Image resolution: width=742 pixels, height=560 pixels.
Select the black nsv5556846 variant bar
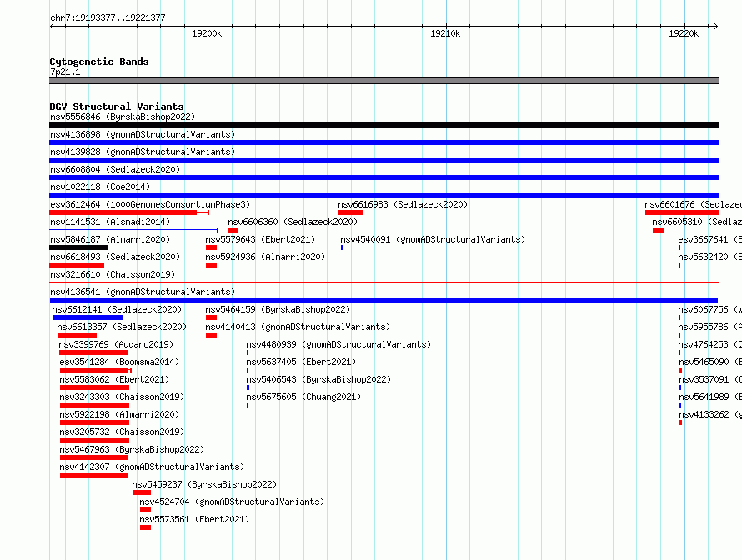384,125
